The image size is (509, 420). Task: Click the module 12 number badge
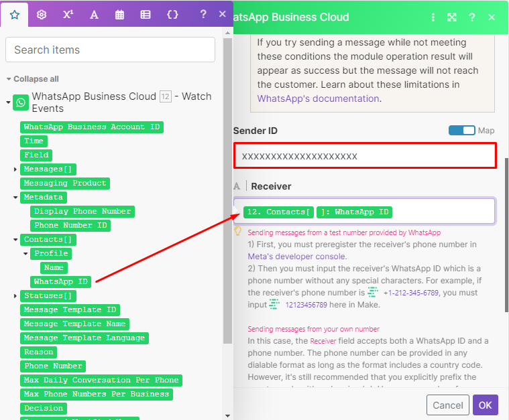coord(166,96)
